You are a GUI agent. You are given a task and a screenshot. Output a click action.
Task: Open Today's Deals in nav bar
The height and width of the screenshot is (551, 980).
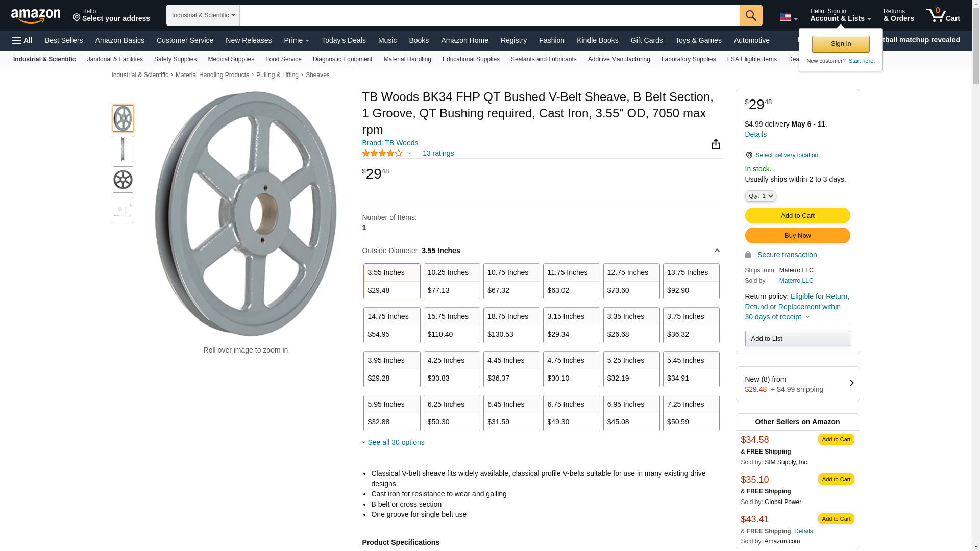point(344,40)
